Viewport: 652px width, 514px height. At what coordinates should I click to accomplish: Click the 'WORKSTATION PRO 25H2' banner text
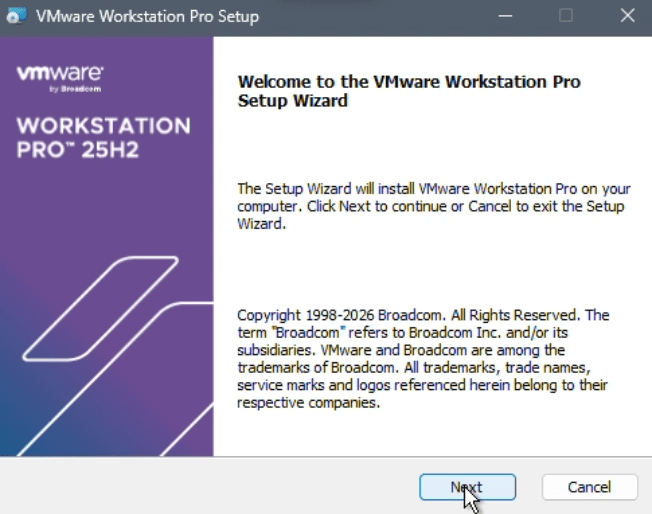[x=104, y=138]
